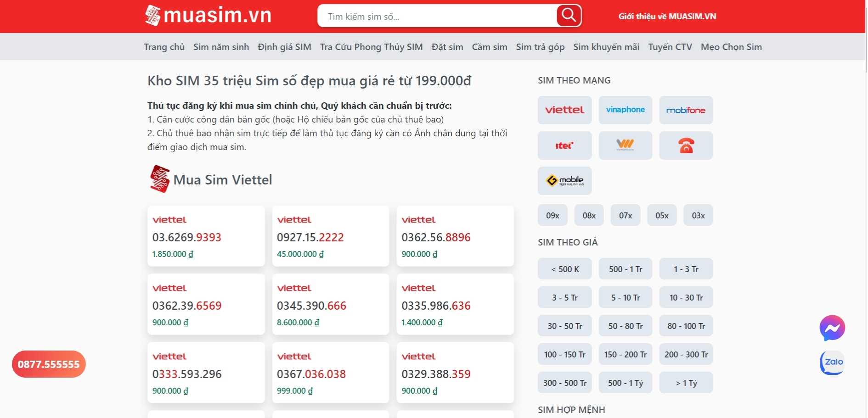Select price range under 500 K
Image resolution: width=868 pixels, height=418 pixels.
click(x=564, y=269)
